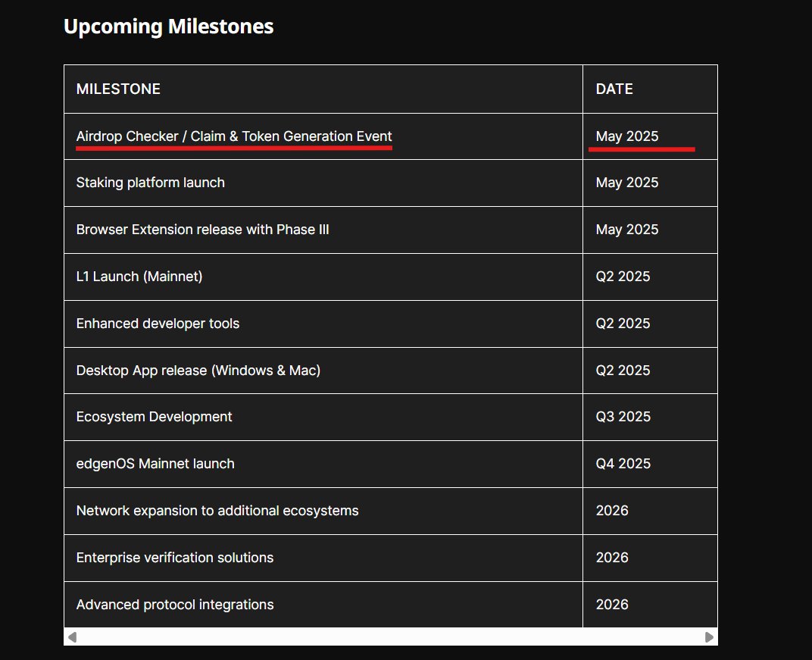The image size is (812, 660).
Task: Click May 2025 date beside Airdrop Checker row
Action: (x=627, y=136)
